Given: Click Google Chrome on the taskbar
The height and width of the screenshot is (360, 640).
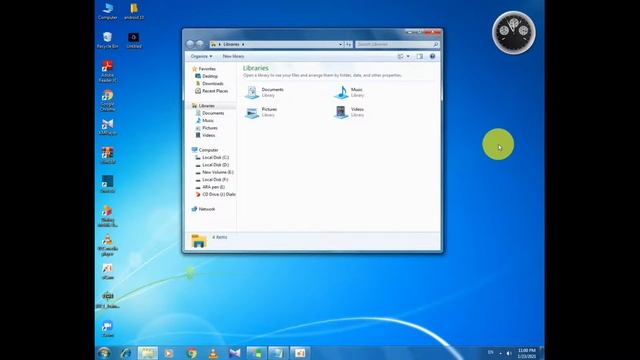Looking at the screenshot, I should [191, 353].
